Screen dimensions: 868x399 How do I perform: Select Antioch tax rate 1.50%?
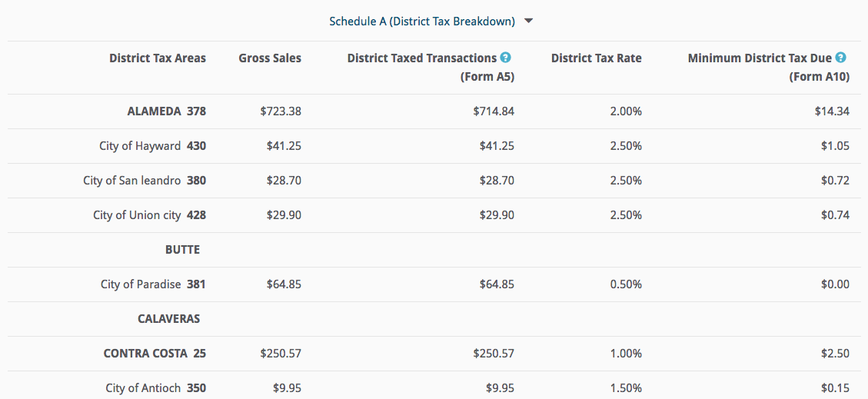626,388
